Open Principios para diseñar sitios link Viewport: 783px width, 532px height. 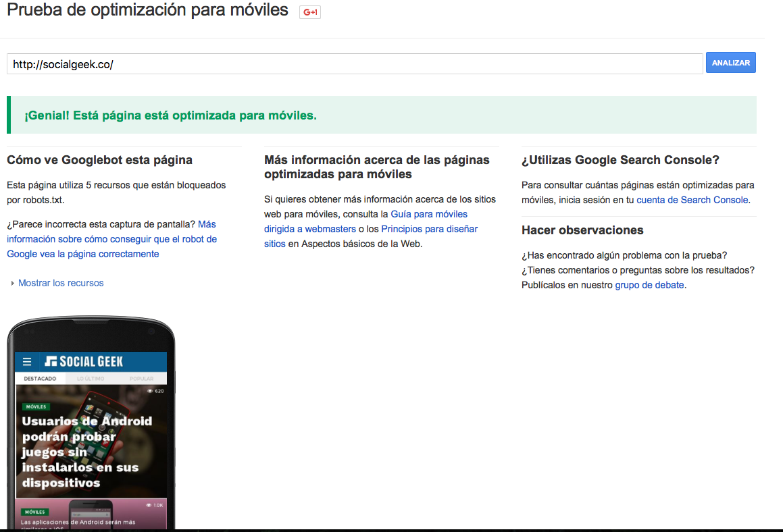coord(371,236)
